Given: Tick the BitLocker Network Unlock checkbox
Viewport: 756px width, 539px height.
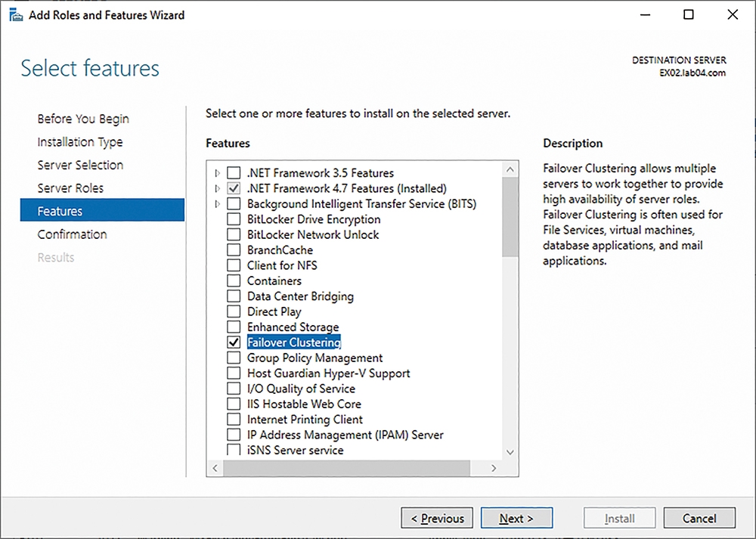Looking at the screenshot, I should click(x=234, y=234).
